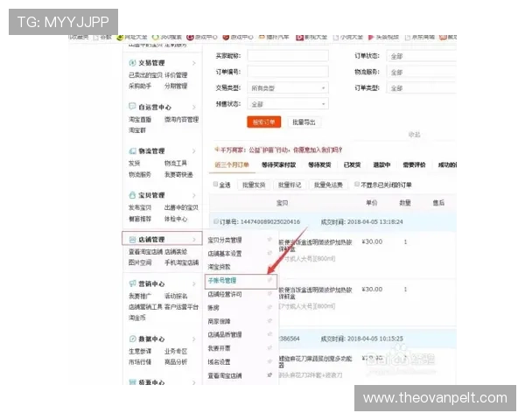This screenshot has height=420, width=525.
Task: Open the 360搜索 bookmark icon
Action: pos(155,37)
